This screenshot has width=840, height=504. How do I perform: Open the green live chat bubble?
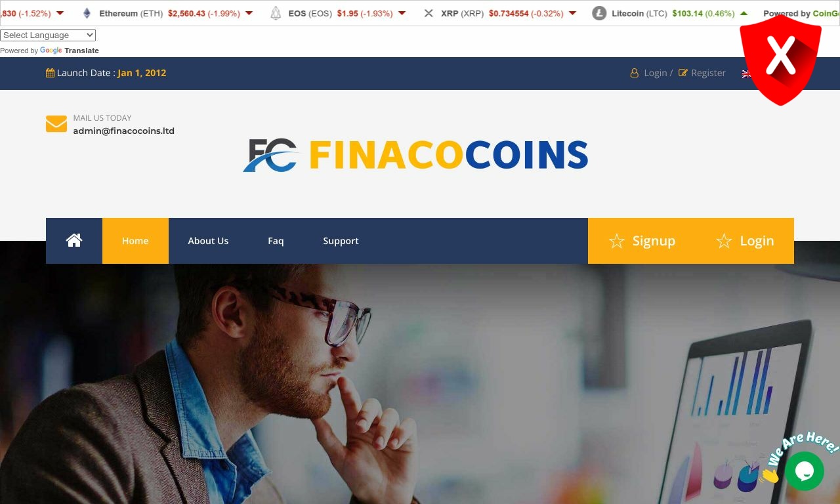804,471
